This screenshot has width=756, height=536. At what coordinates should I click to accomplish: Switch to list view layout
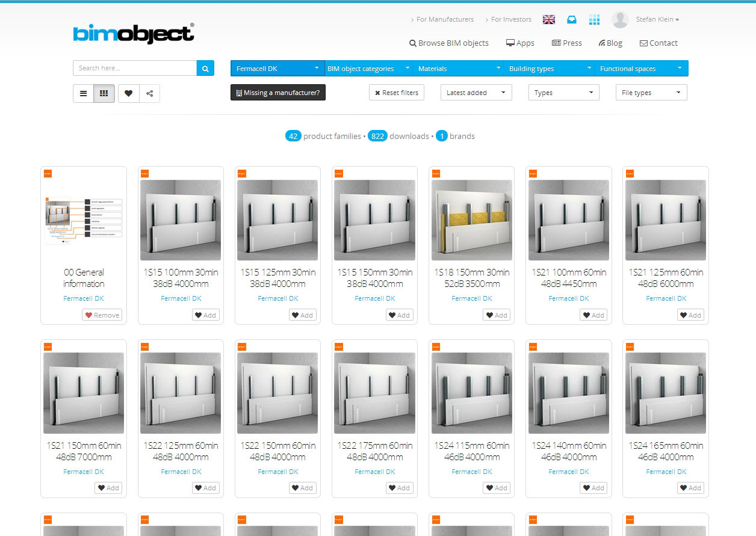pos(83,93)
